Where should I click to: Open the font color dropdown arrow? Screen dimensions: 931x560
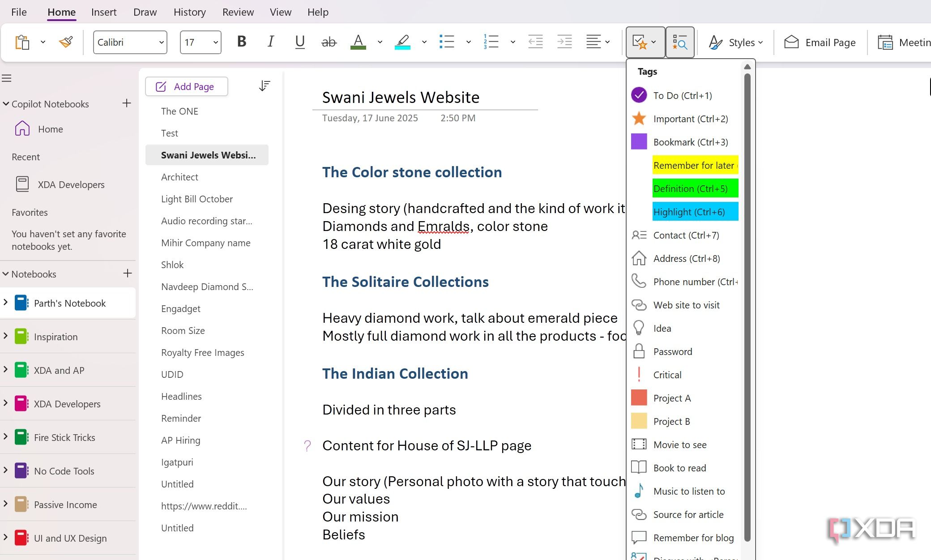[380, 43]
